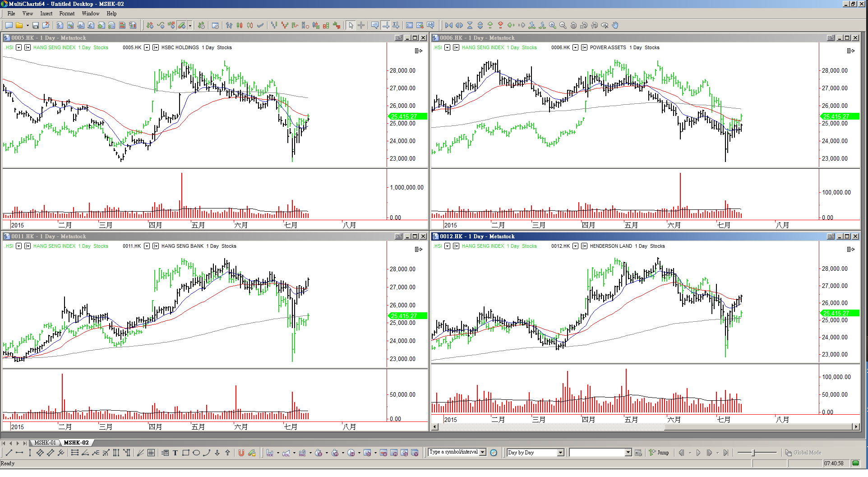Viewport: 868px width, 477px height.
Task: Pick the Text drawing tool
Action: (175, 453)
